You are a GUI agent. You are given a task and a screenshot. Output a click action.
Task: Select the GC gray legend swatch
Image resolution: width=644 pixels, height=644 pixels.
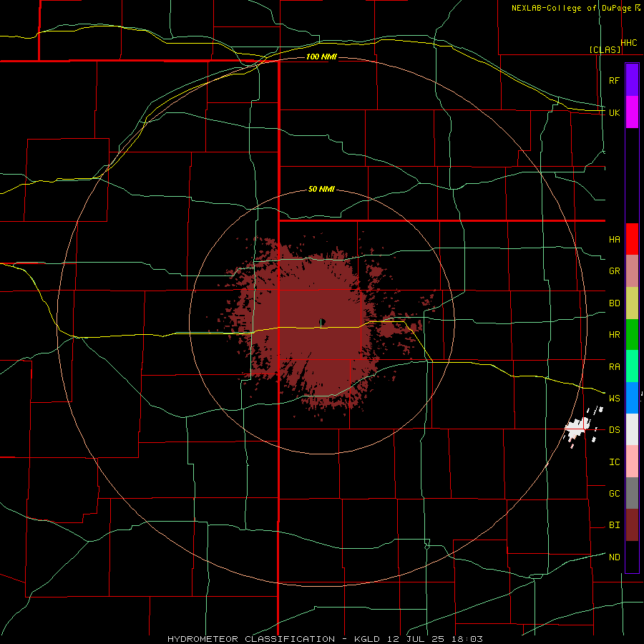[632, 493]
